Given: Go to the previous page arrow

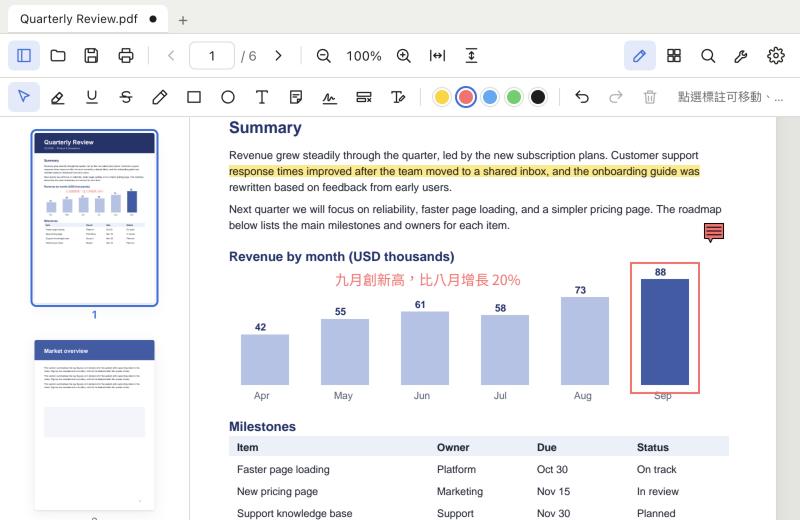Looking at the screenshot, I should [171, 56].
